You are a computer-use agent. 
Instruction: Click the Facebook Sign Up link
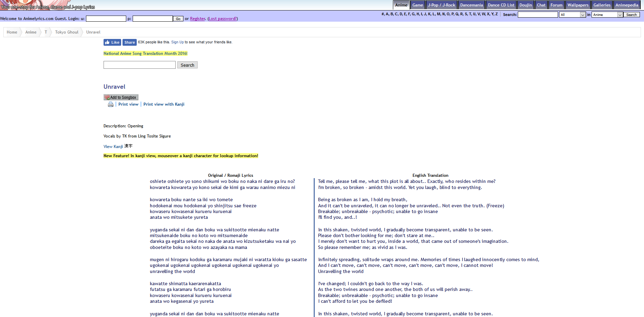(177, 42)
